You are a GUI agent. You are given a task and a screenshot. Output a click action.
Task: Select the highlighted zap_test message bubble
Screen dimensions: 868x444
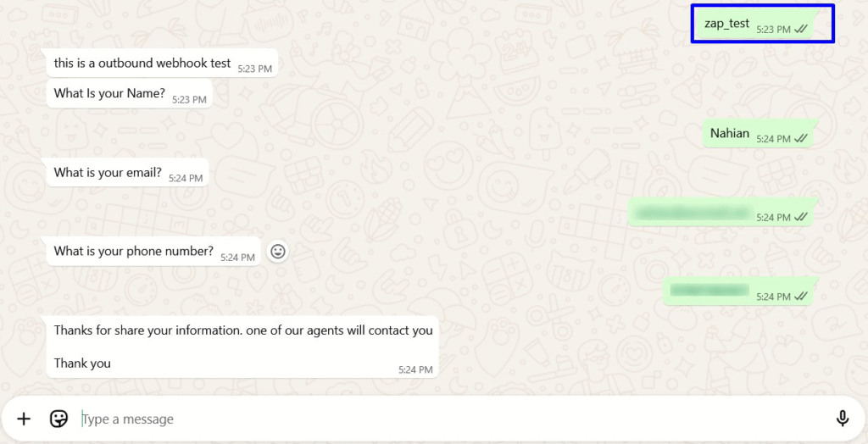756,24
